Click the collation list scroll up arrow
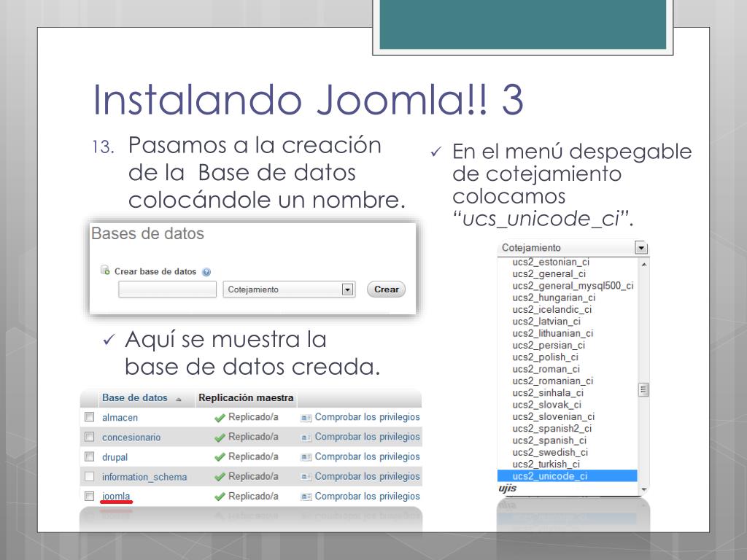This screenshot has width=747, height=560. (x=643, y=264)
